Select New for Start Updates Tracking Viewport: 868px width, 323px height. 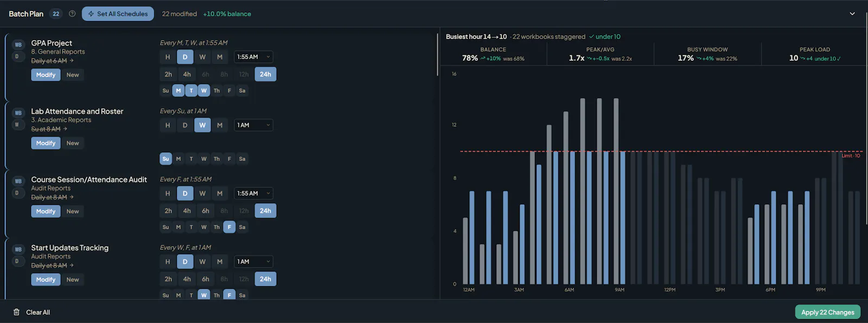coord(73,280)
